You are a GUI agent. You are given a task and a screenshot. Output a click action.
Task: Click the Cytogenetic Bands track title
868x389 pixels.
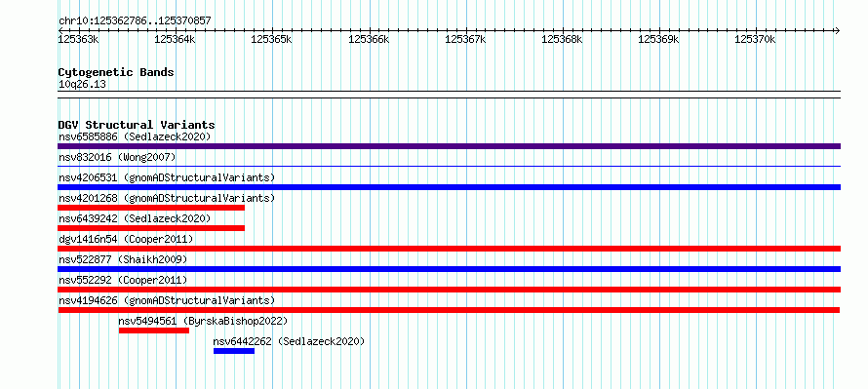116,72
